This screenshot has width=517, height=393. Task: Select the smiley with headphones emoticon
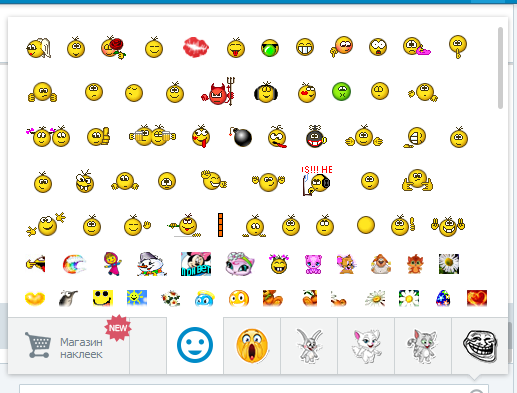tap(266, 92)
